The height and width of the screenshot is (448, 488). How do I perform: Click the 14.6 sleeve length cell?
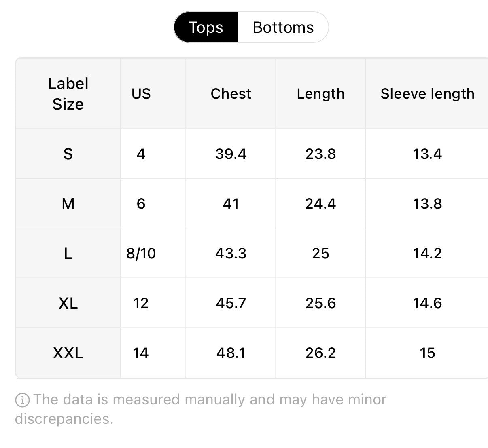[x=427, y=303]
